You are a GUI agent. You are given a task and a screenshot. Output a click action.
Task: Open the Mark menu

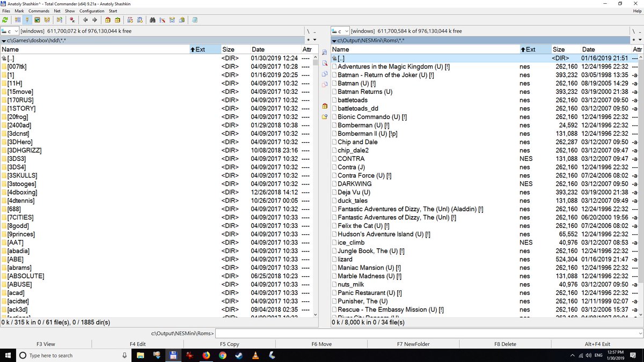click(19, 11)
